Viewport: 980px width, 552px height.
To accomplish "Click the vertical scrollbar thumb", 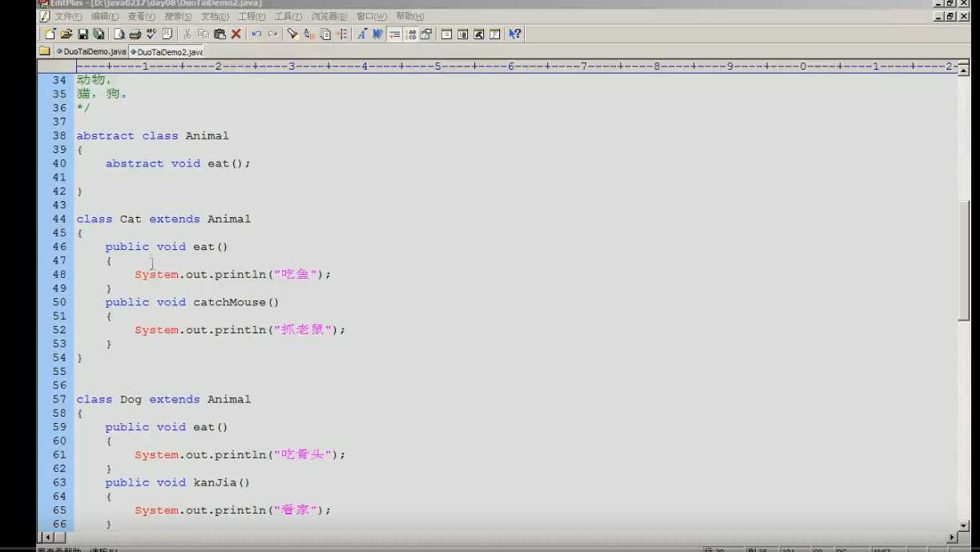I will pos(964,261).
